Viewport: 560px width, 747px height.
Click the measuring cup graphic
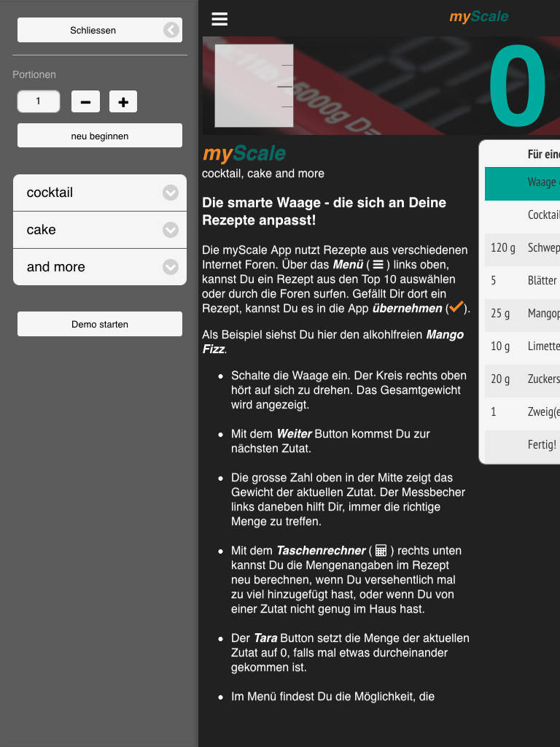click(x=254, y=86)
